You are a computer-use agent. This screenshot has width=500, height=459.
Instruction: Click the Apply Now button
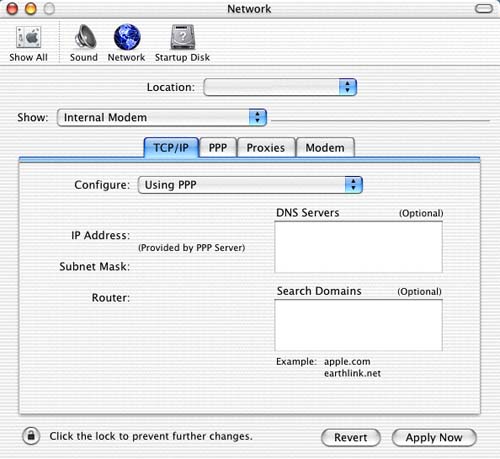coord(434,437)
